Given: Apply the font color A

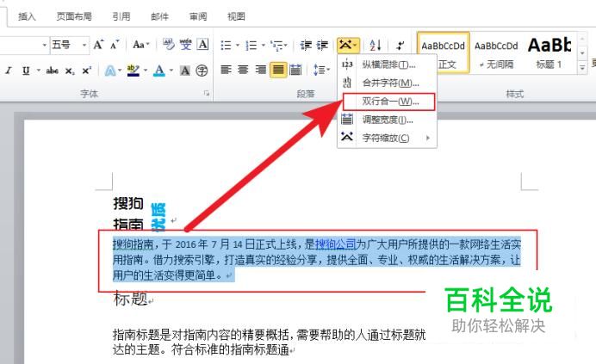Looking at the screenshot, I should (159, 71).
